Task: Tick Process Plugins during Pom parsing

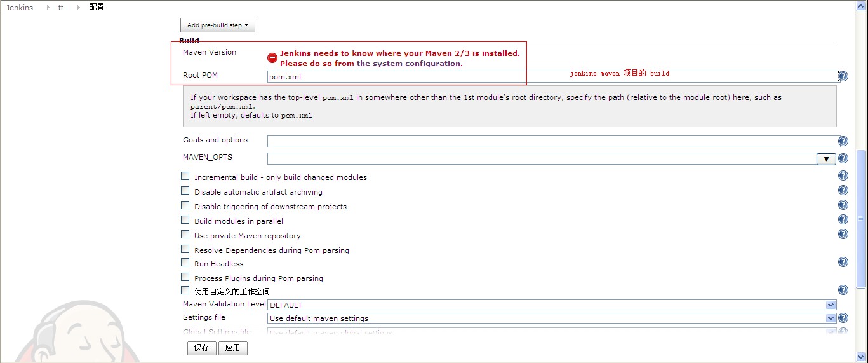Action: pyautogui.click(x=185, y=277)
